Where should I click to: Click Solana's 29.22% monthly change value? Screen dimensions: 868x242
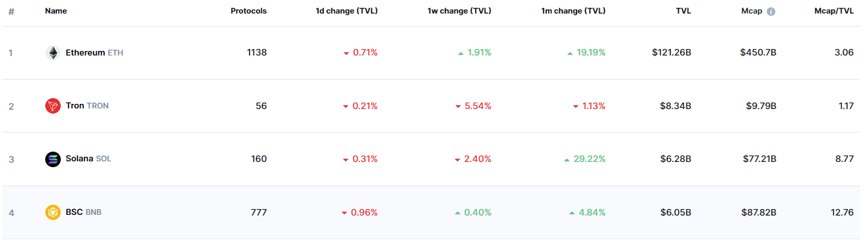[x=589, y=159]
